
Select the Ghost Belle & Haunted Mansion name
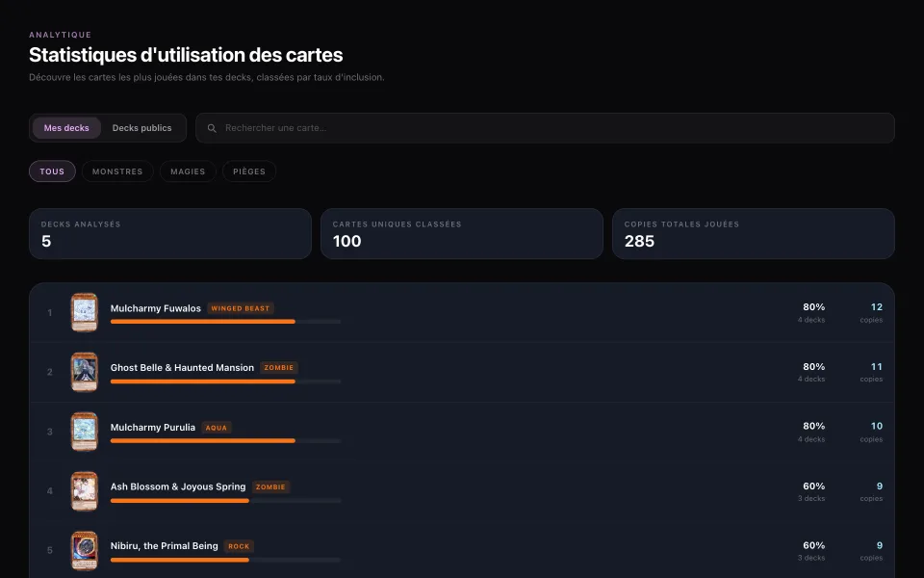(182, 367)
